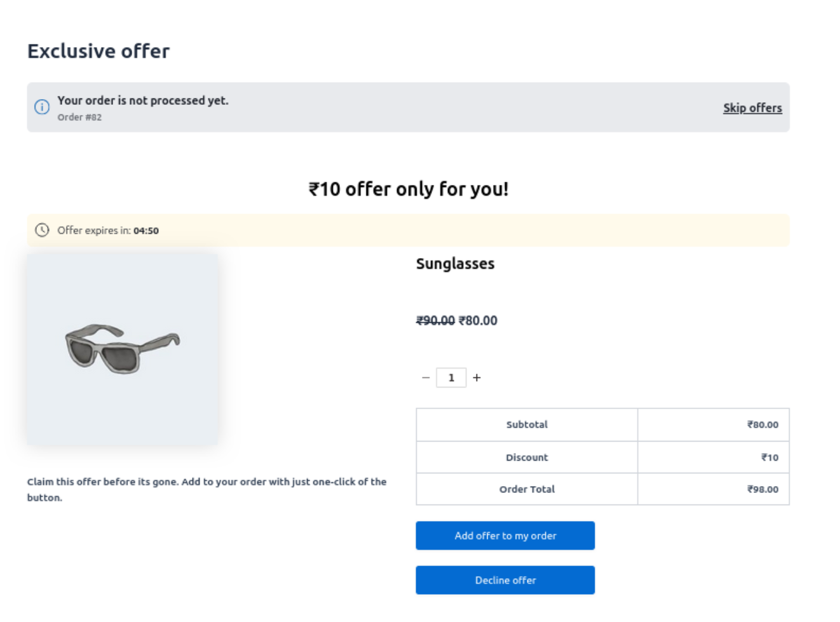
Task: Decline the offer with the blue button
Action: [505, 580]
